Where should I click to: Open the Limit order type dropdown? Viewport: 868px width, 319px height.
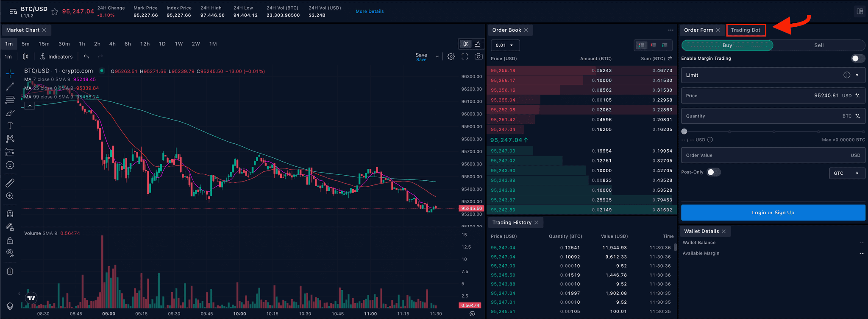773,75
